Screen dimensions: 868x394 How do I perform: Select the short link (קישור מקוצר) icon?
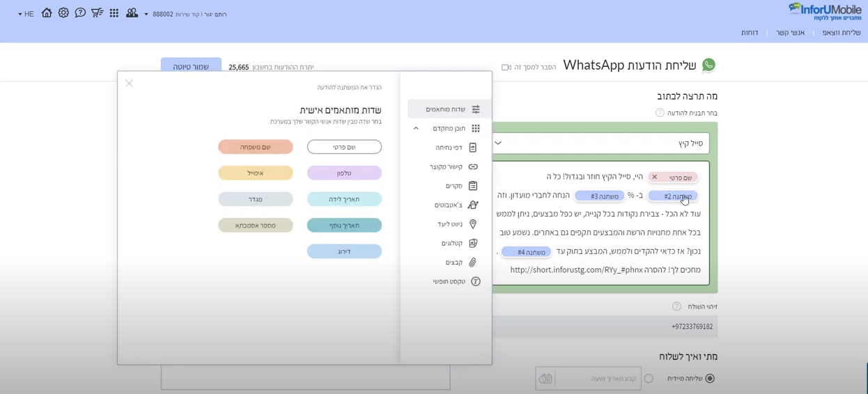tap(473, 167)
